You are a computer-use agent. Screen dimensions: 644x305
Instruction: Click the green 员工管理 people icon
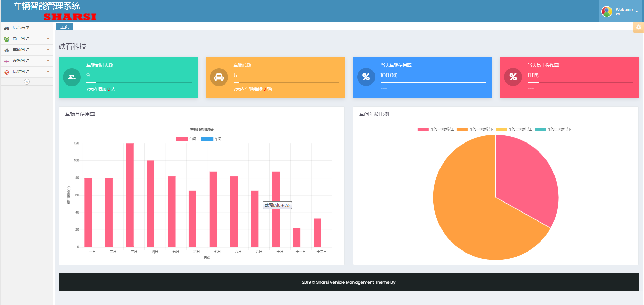tap(7, 39)
